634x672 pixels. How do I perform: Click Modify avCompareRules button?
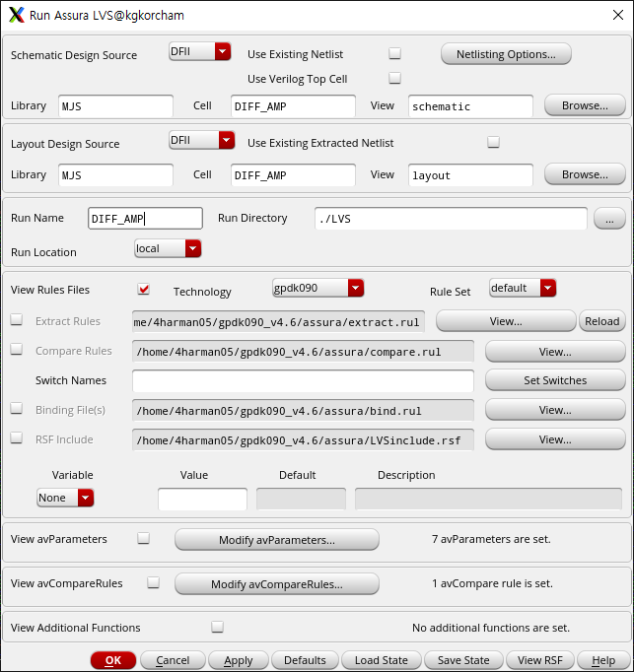pyautogui.click(x=277, y=584)
